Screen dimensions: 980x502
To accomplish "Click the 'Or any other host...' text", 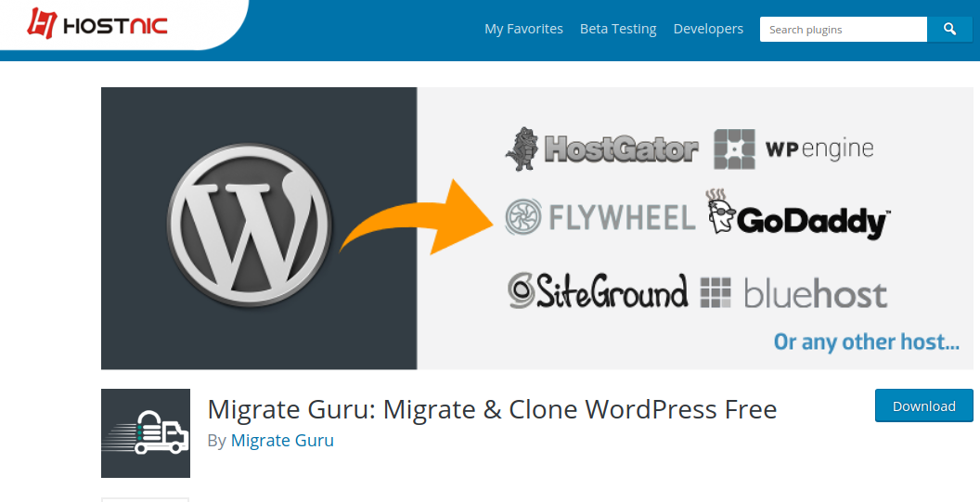I will tap(866, 342).
